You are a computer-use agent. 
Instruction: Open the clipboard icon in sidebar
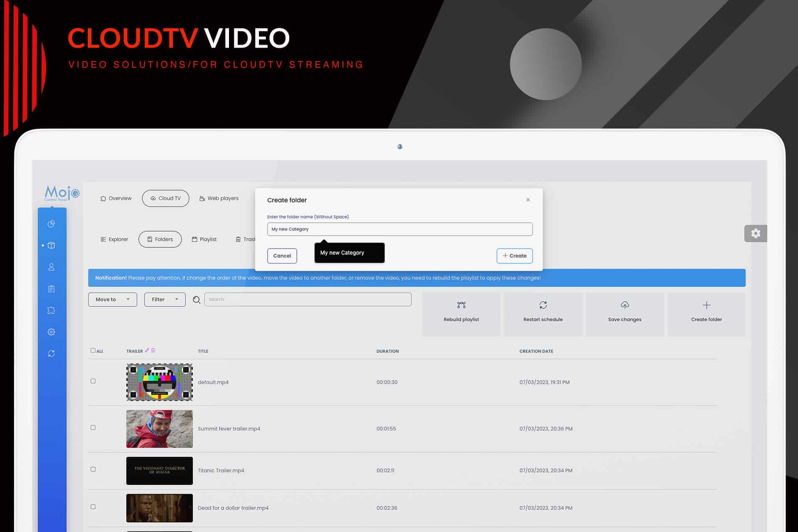[51, 289]
